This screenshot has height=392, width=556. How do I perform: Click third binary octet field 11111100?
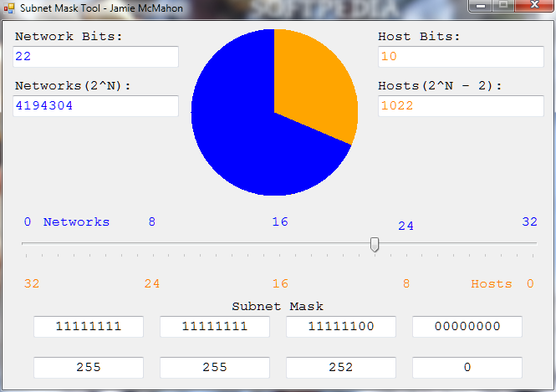[341, 327]
